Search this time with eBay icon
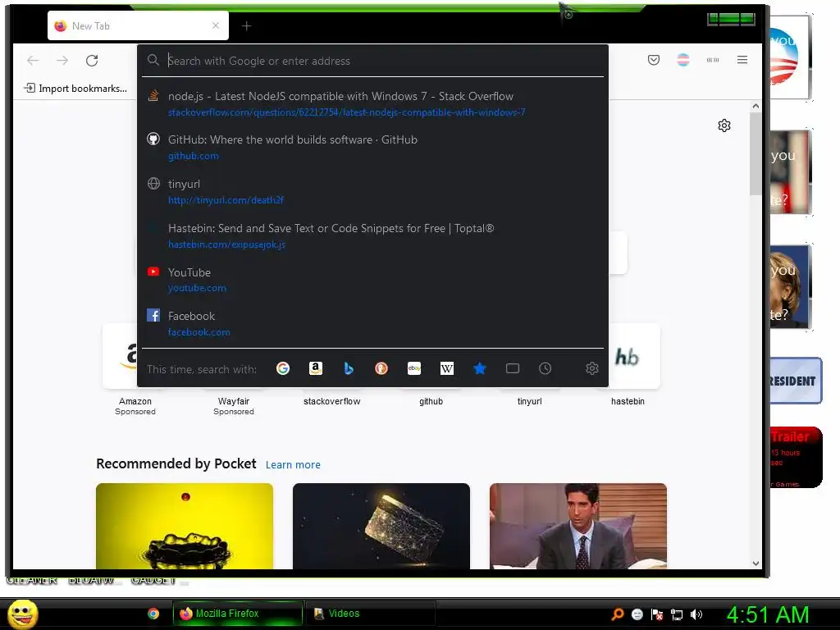The width and height of the screenshot is (840, 630). tap(414, 368)
